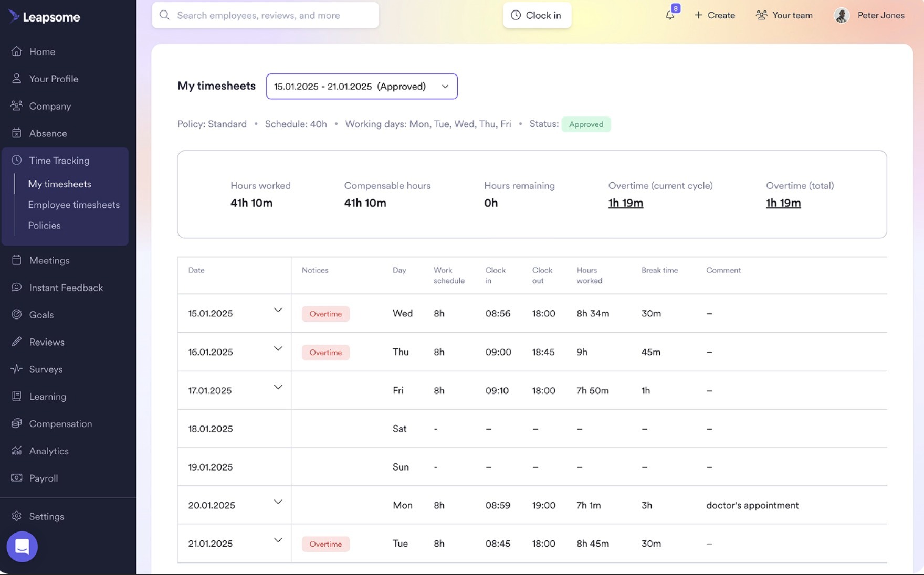Viewport: 924px width, 575px height.
Task: Expand the 16.01.2025 row
Action: [278, 349]
